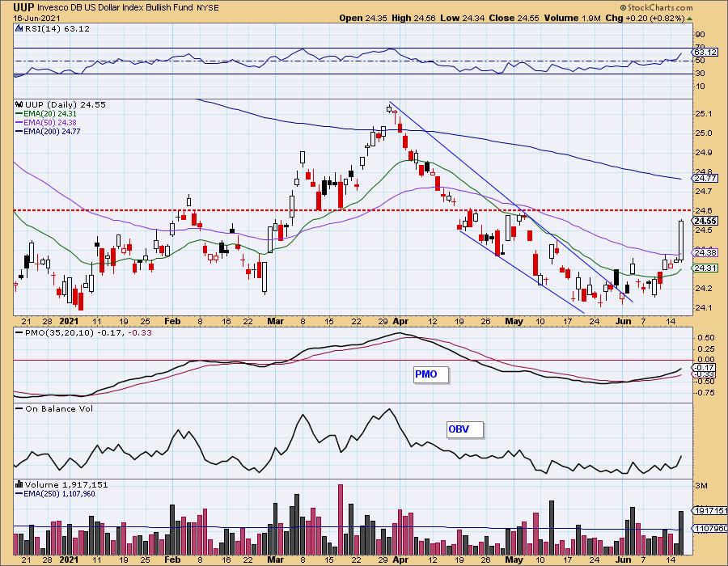Click the 1107960 volume average tag
The height and width of the screenshot is (566, 728).
710,529
